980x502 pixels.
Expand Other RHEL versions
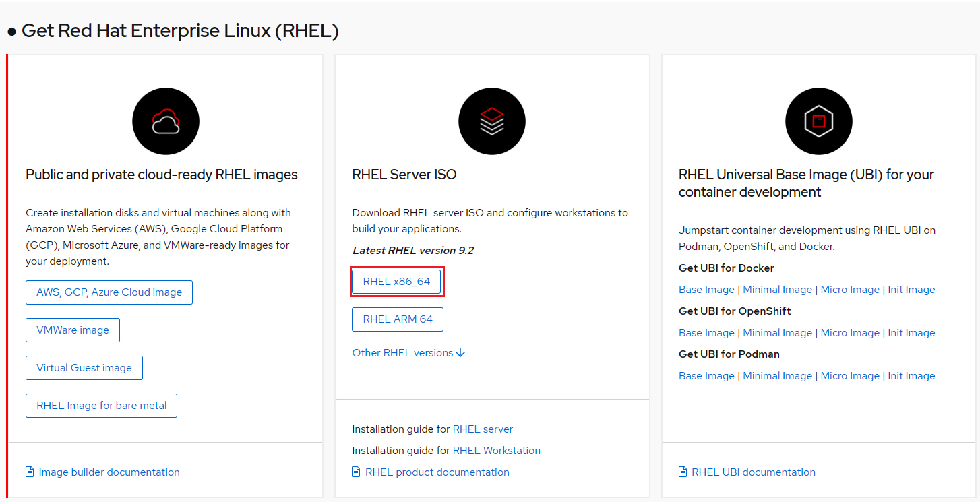tap(402, 352)
